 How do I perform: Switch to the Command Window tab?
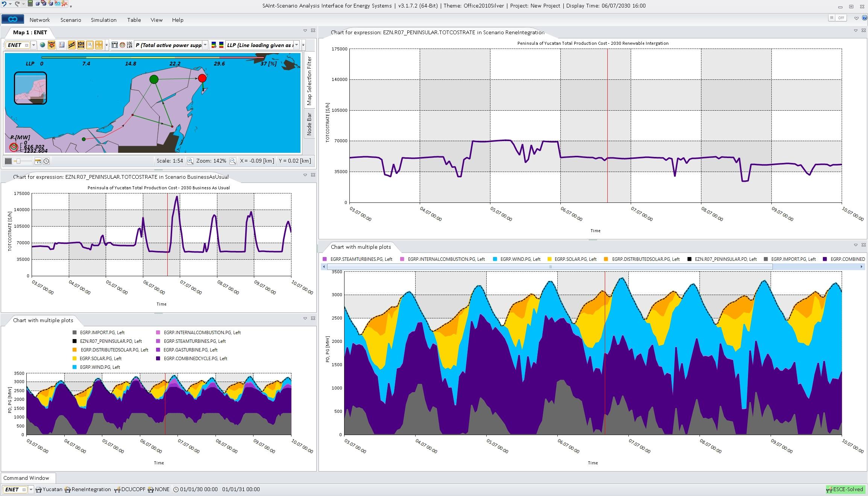click(x=26, y=478)
